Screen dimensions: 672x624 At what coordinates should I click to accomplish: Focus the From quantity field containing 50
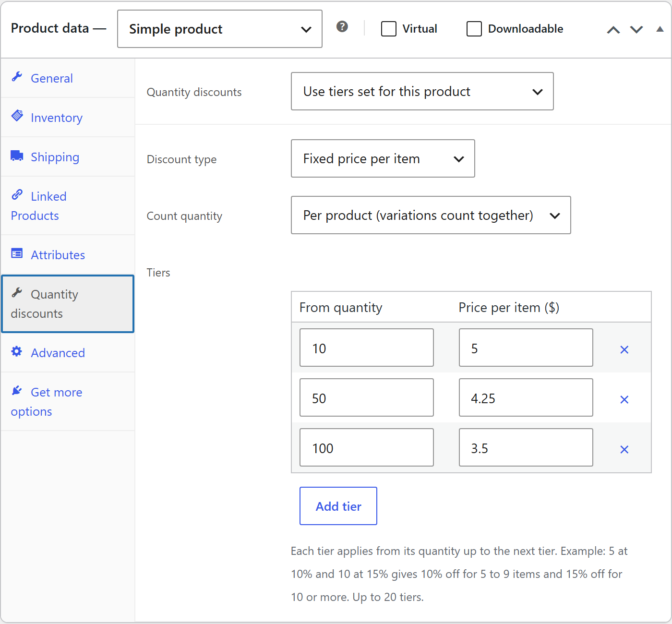click(367, 397)
